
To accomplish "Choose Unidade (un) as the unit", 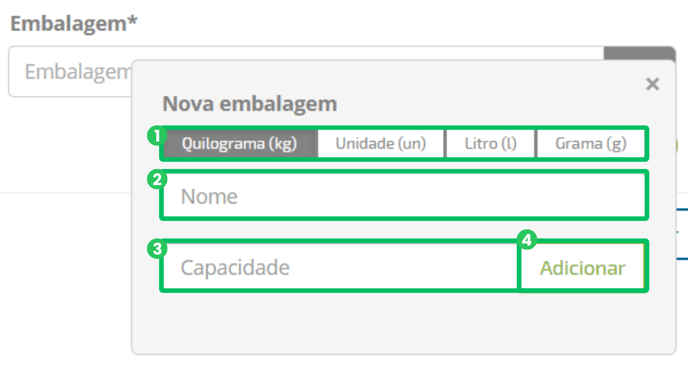I will [x=381, y=144].
